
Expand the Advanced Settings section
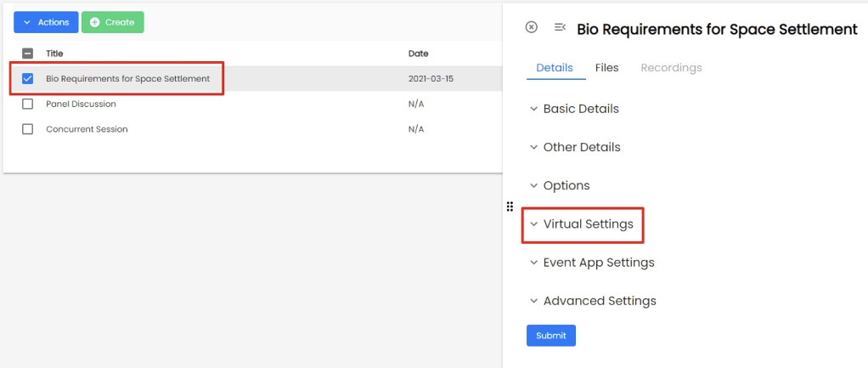click(x=593, y=301)
